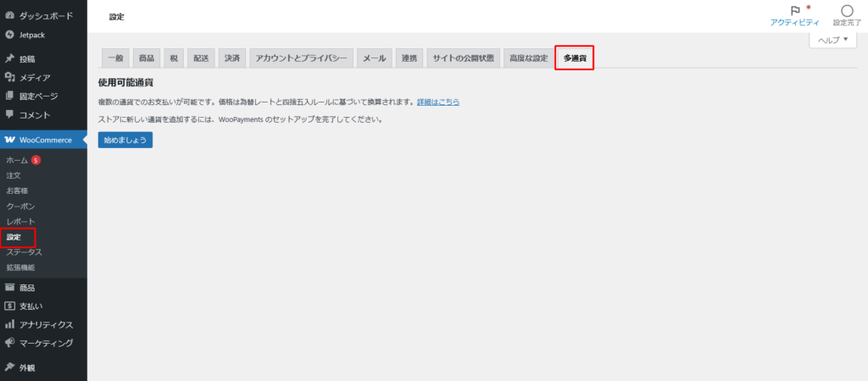This screenshot has height=381, width=868.
Task: Click the setup completion circle icon
Action: tap(846, 11)
